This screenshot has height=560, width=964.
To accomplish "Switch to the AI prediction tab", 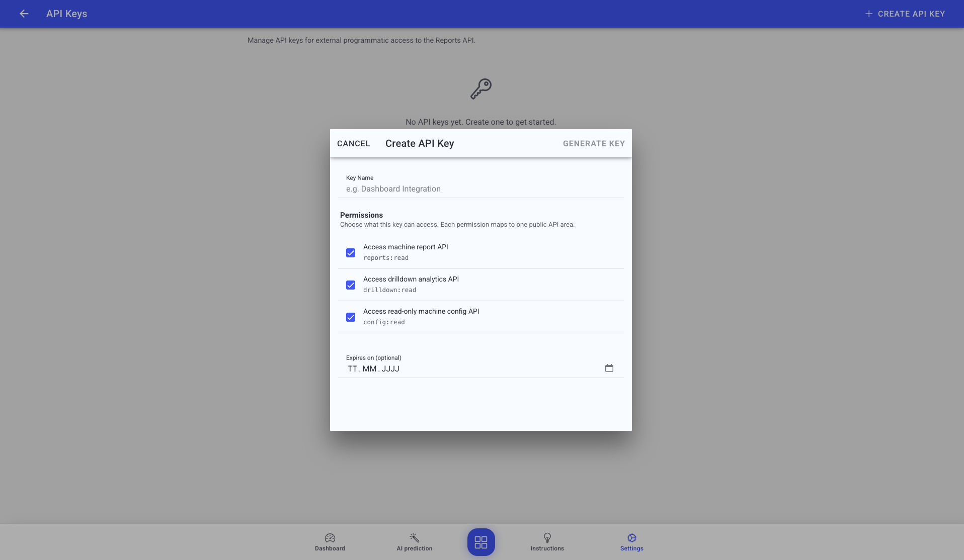I will (415, 542).
